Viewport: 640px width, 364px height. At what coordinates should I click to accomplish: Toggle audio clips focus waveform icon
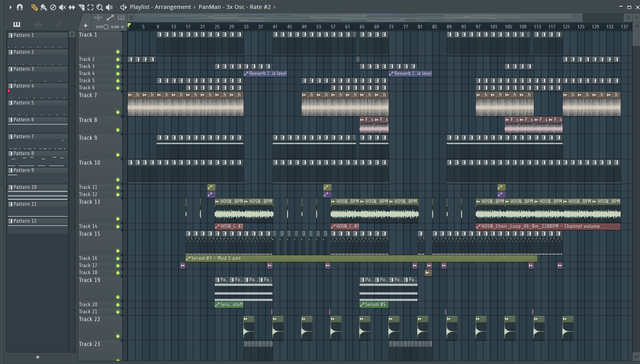pyautogui.click(x=98, y=18)
